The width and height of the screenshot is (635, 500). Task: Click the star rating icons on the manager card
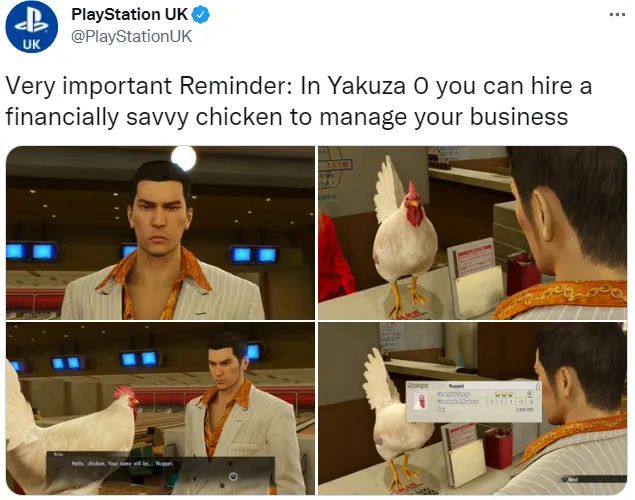coord(503,394)
